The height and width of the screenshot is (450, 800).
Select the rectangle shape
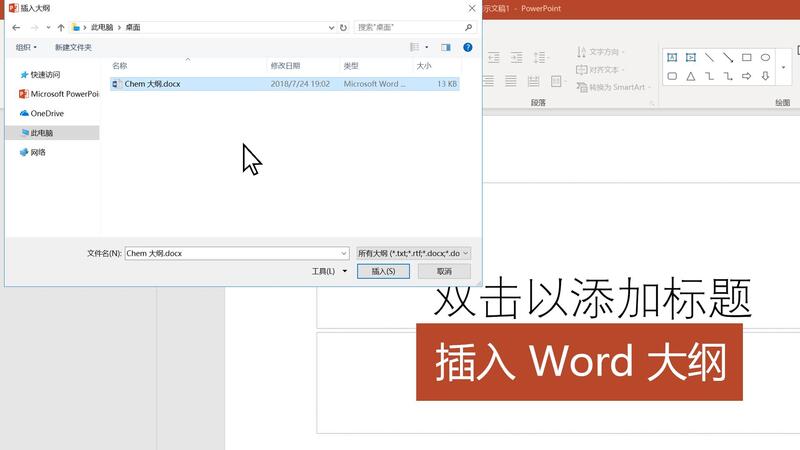[x=746, y=57]
